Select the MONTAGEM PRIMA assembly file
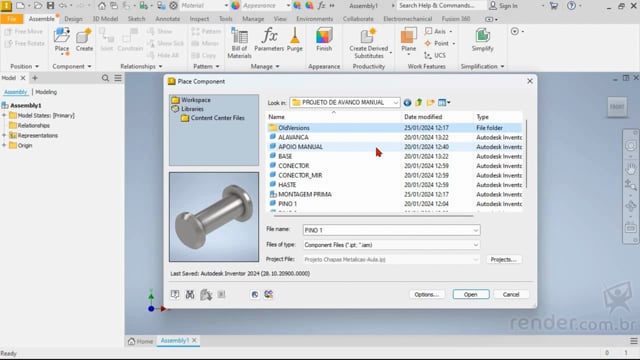This screenshot has height=360, width=640. click(x=304, y=194)
